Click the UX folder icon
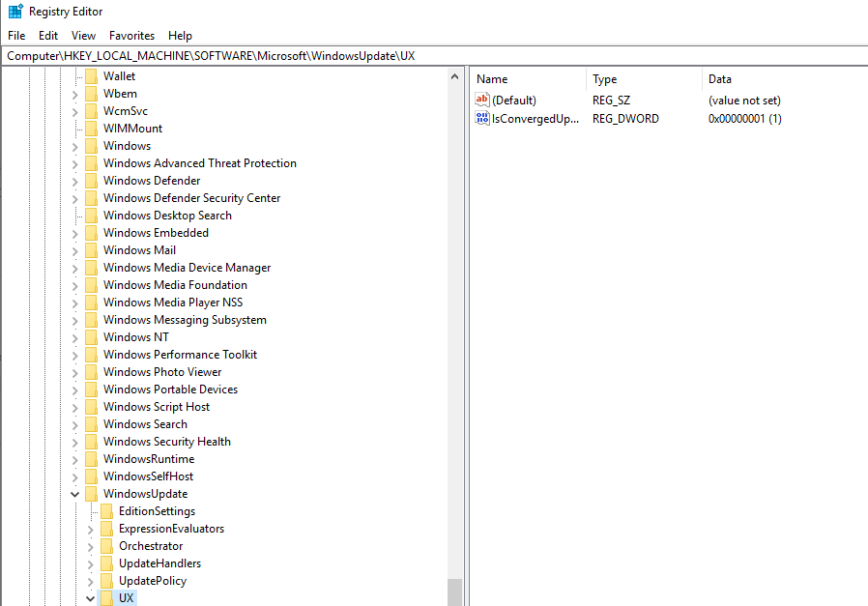 107,597
